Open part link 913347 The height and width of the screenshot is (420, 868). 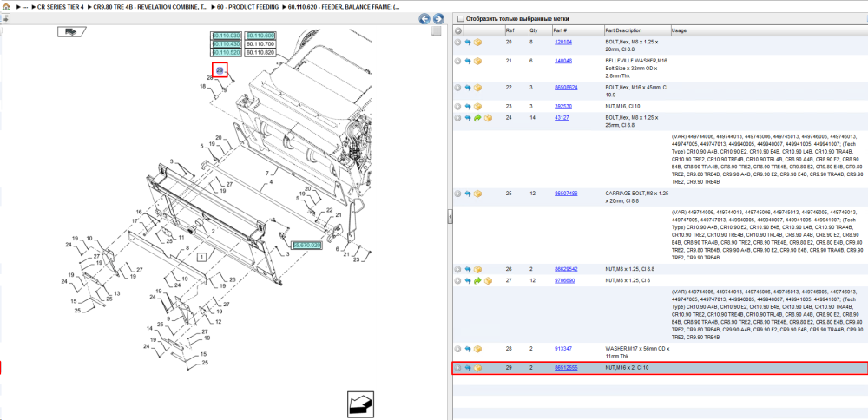(563, 349)
